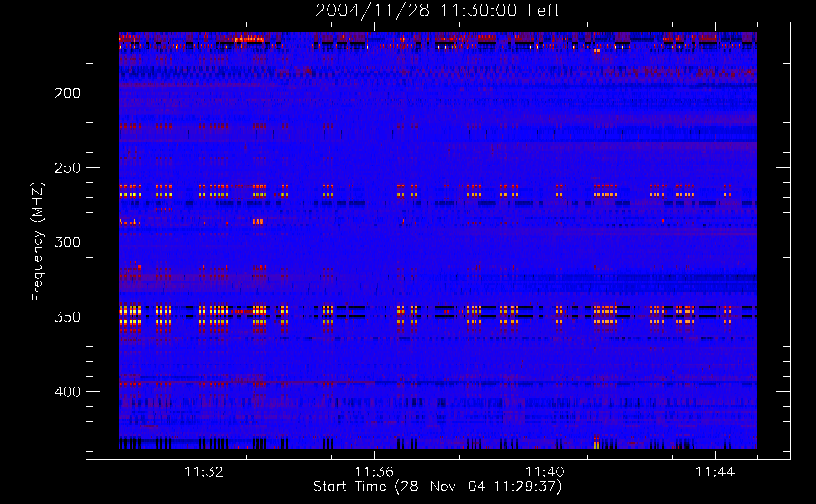Click the 350 frequency tick label
The width and height of the screenshot is (816, 504).
(68, 317)
